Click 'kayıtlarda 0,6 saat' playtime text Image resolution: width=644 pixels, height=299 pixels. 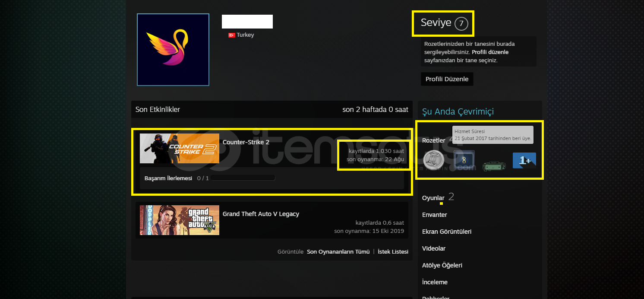380,223
